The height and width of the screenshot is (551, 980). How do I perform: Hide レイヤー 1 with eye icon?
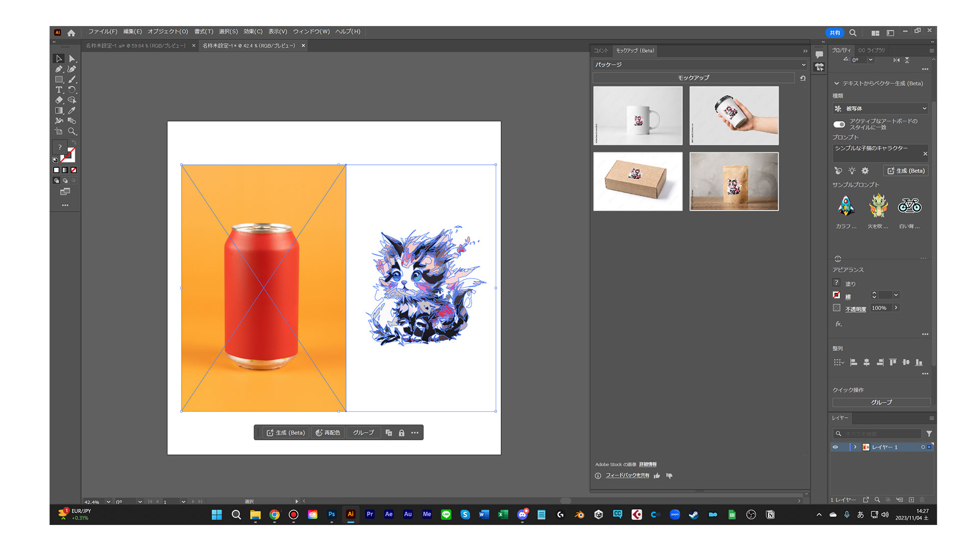[x=836, y=447]
